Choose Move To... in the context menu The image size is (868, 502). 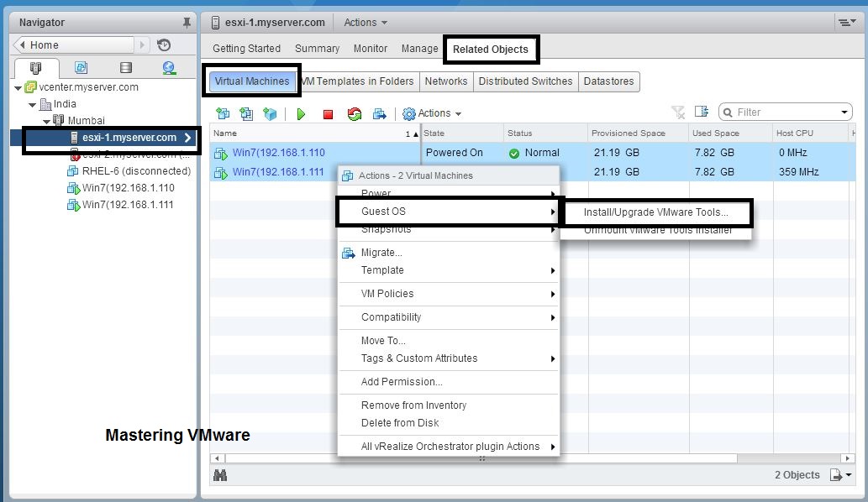[x=449, y=341]
